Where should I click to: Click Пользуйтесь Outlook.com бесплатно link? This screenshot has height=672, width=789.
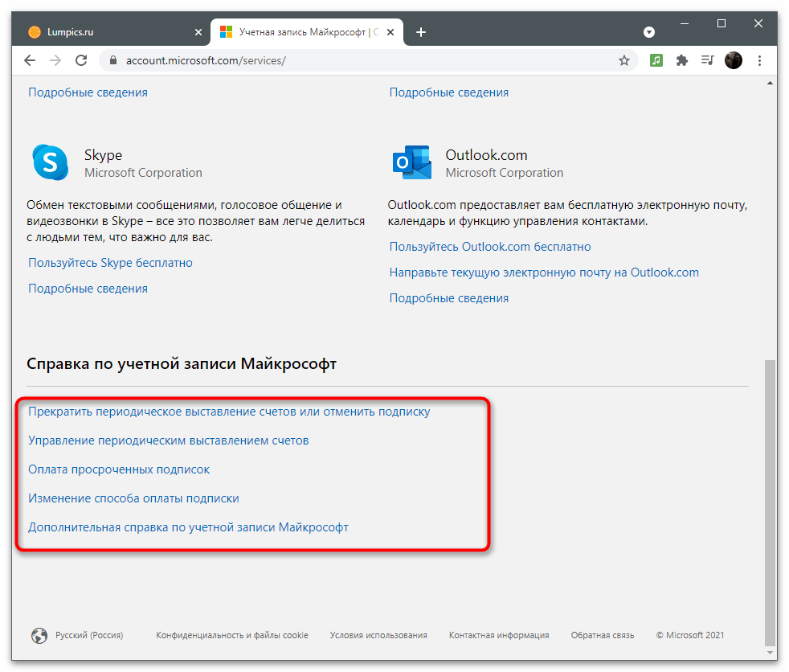[x=490, y=247]
